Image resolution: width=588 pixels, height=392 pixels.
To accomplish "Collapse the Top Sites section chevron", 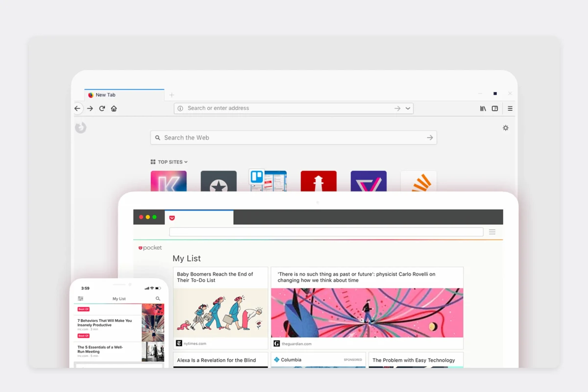I will [x=186, y=162].
